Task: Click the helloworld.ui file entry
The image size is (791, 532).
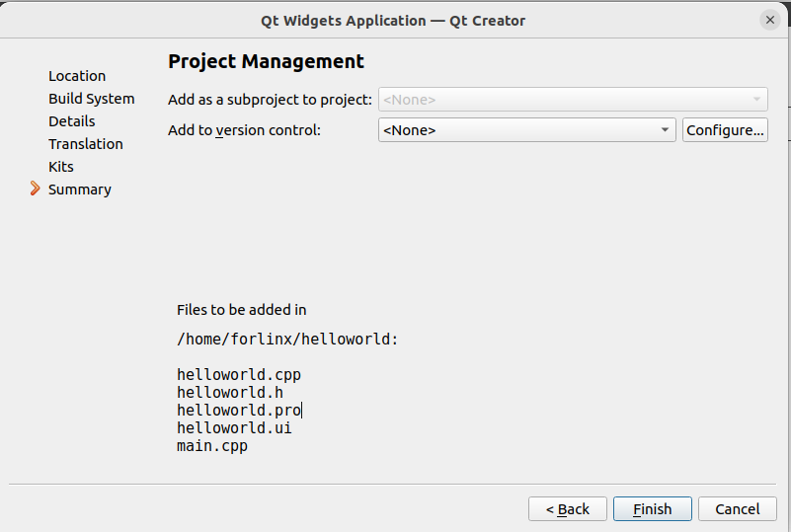Action: [234, 428]
